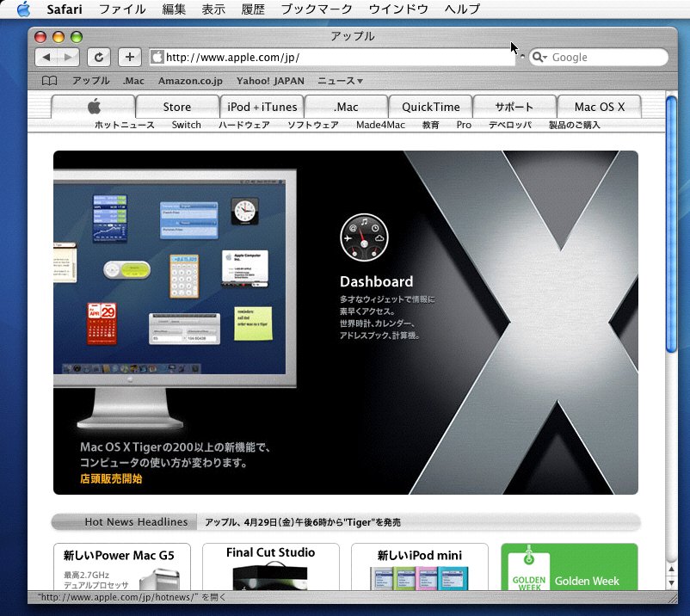Switch to the iPod + iTunes tab
The width and height of the screenshot is (690, 616).
[x=262, y=107]
